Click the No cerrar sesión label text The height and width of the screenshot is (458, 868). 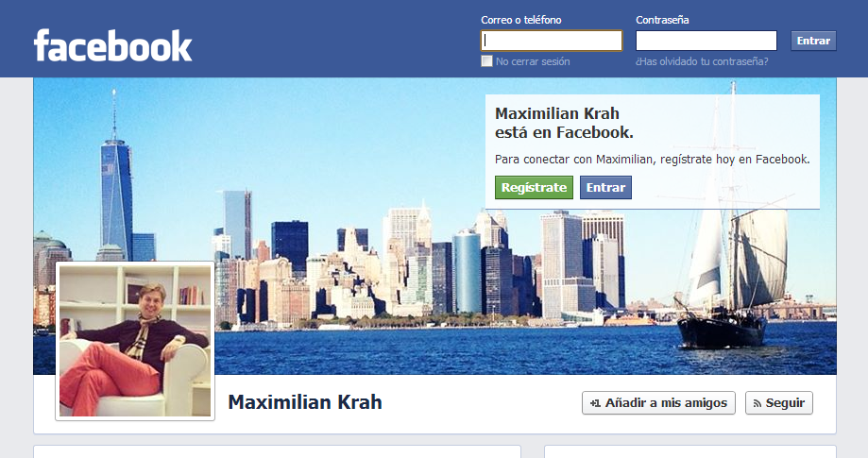point(533,61)
